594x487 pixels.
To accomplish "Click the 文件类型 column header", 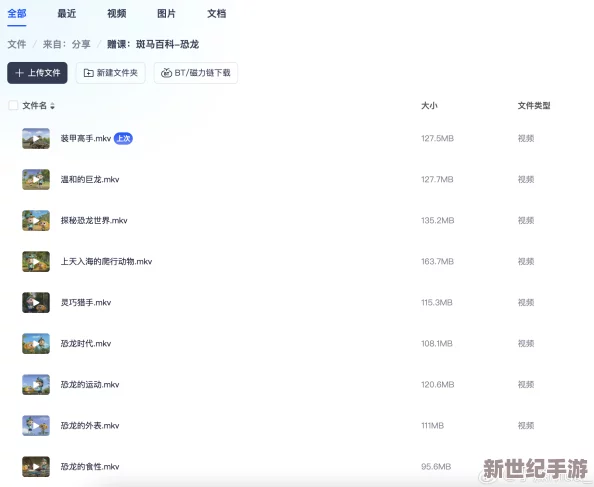I will tap(534, 106).
